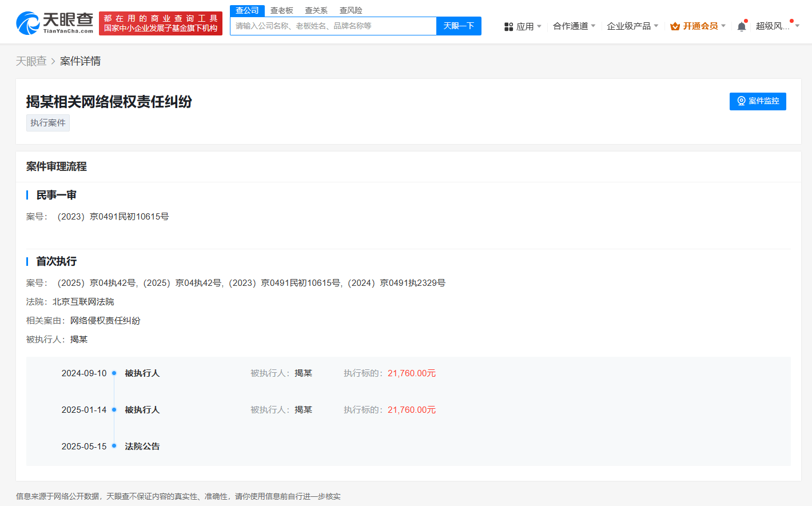Switch to the 查老板 search tab
The height and width of the screenshot is (506, 812).
(282, 10)
